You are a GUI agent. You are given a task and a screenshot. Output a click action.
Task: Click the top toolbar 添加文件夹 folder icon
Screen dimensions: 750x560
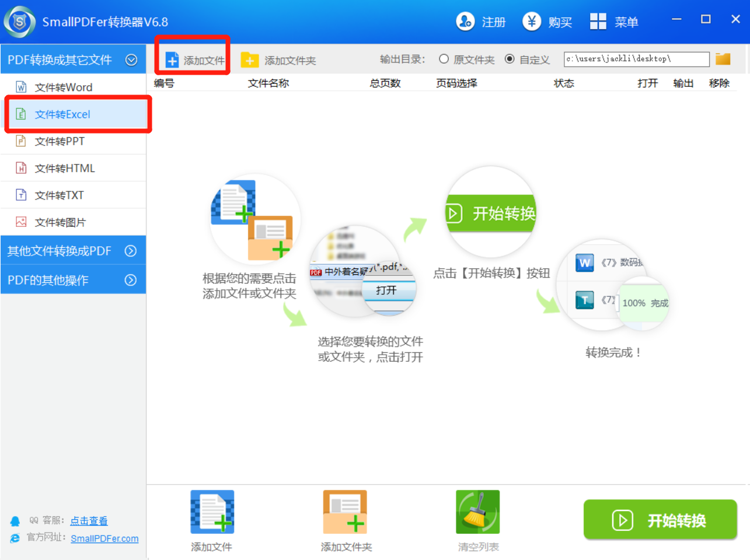coord(250,60)
